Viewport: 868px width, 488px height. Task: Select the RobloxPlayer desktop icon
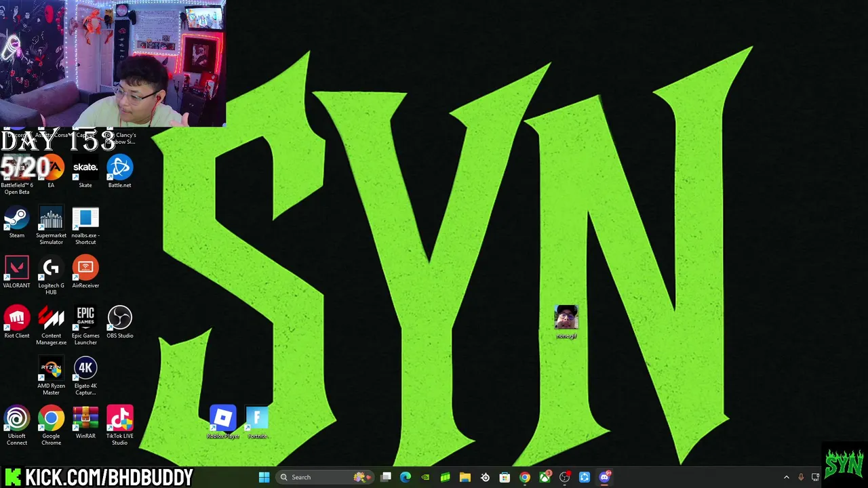tap(223, 422)
